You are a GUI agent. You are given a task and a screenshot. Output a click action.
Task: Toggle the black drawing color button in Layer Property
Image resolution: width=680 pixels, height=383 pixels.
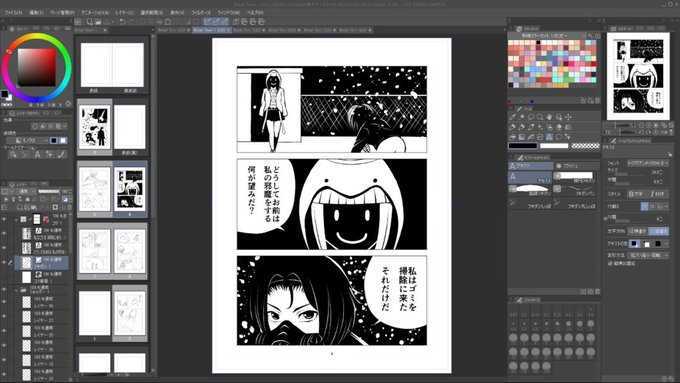point(54,140)
